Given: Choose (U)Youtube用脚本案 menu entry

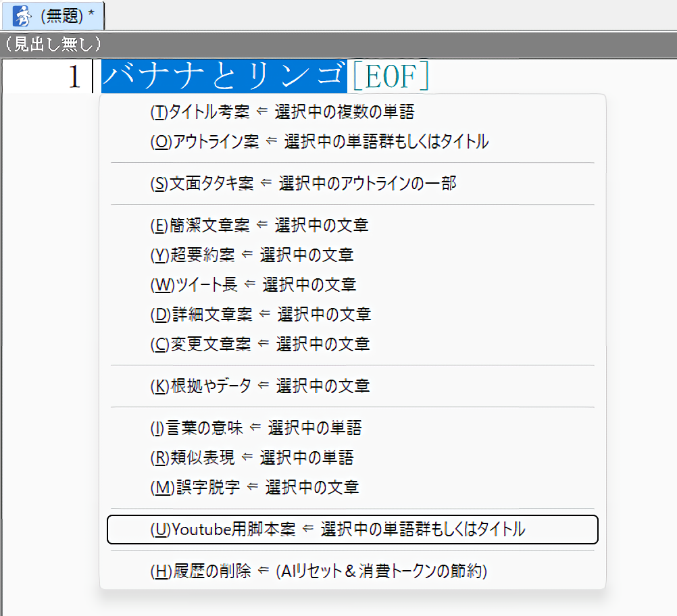Looking at the screenshot, I should (338, 530).
